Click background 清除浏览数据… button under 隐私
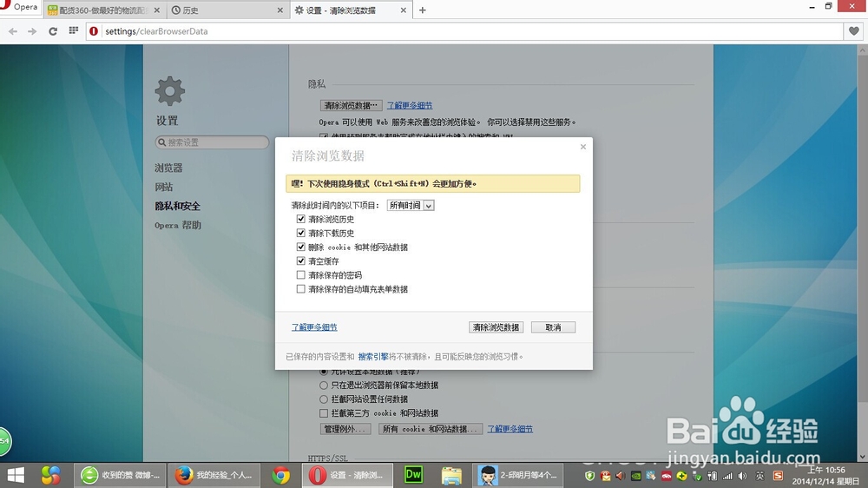 tap(351, 105)
